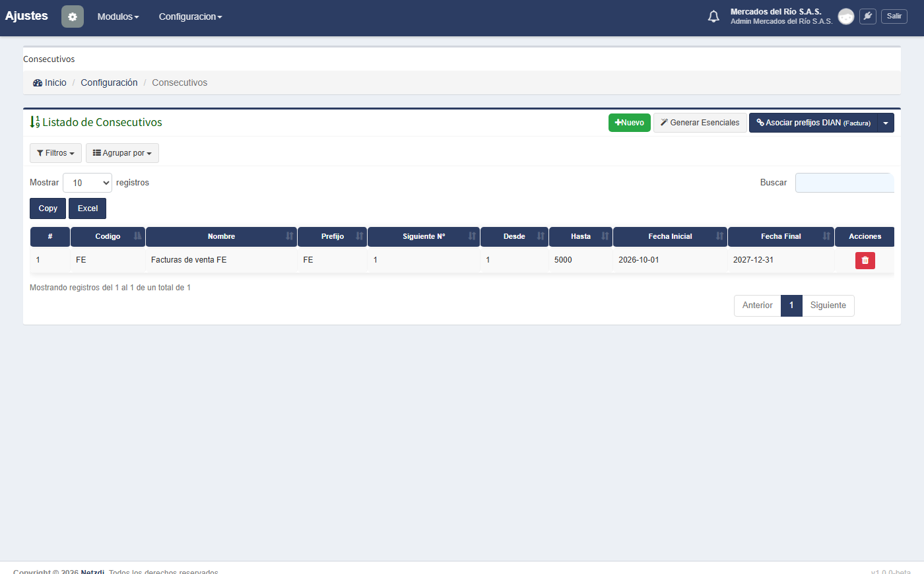Open the Mostrar registros count selector

point(87,183)
